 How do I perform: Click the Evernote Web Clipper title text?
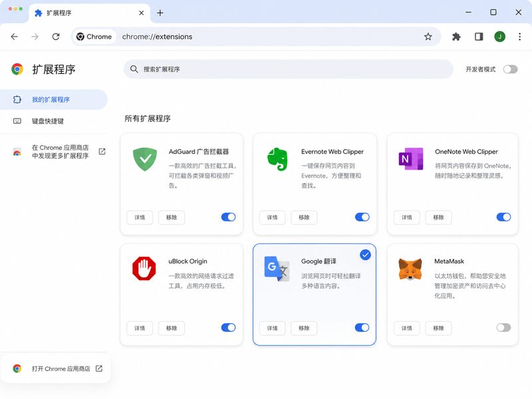[x=332, y=152]
